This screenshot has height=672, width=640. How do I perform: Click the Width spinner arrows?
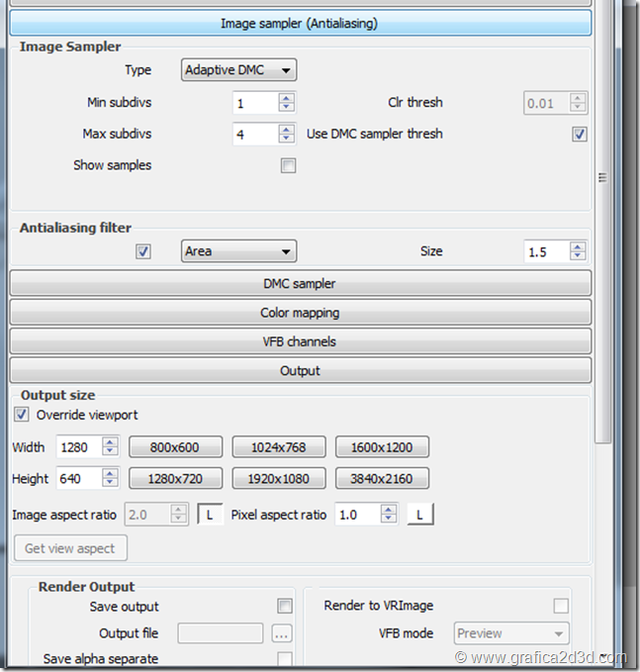pos(110,447)
